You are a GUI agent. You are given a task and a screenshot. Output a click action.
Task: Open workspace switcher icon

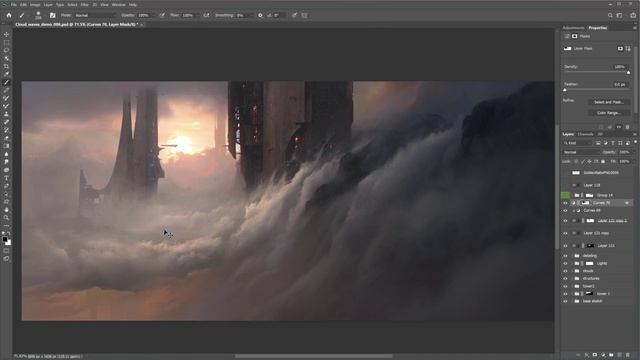point(620,15)
